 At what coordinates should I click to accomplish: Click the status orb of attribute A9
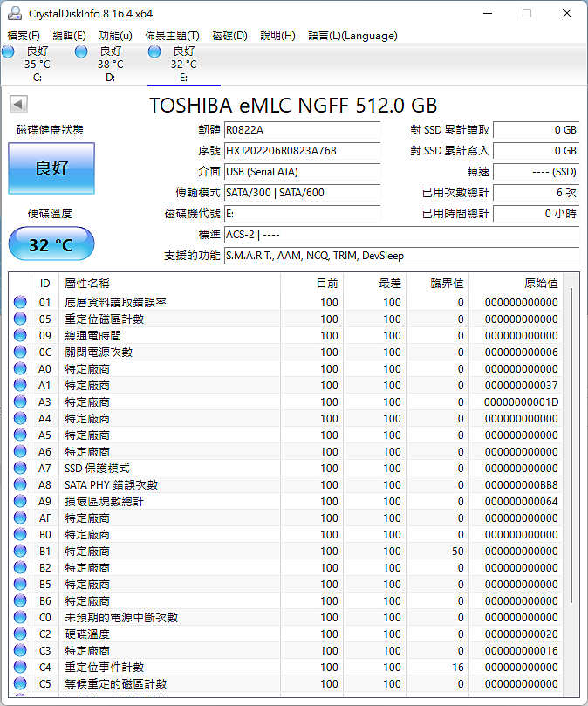pyautogui.click(x=20, y=501)
